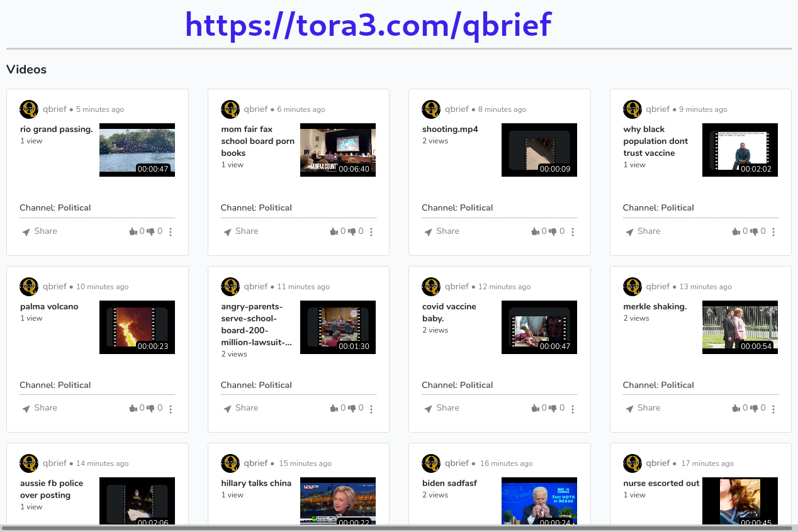Open more options on palma volcano card

[x=171, y=409]
